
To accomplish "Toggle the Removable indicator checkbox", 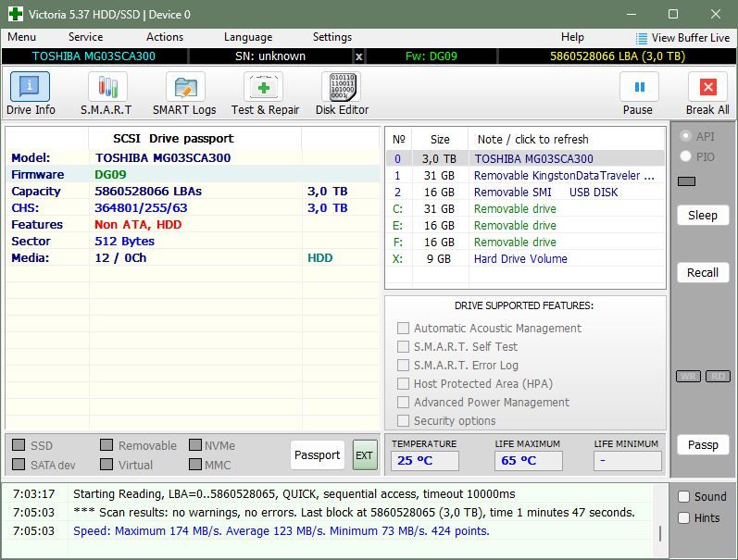I will (x=106, y=445).
